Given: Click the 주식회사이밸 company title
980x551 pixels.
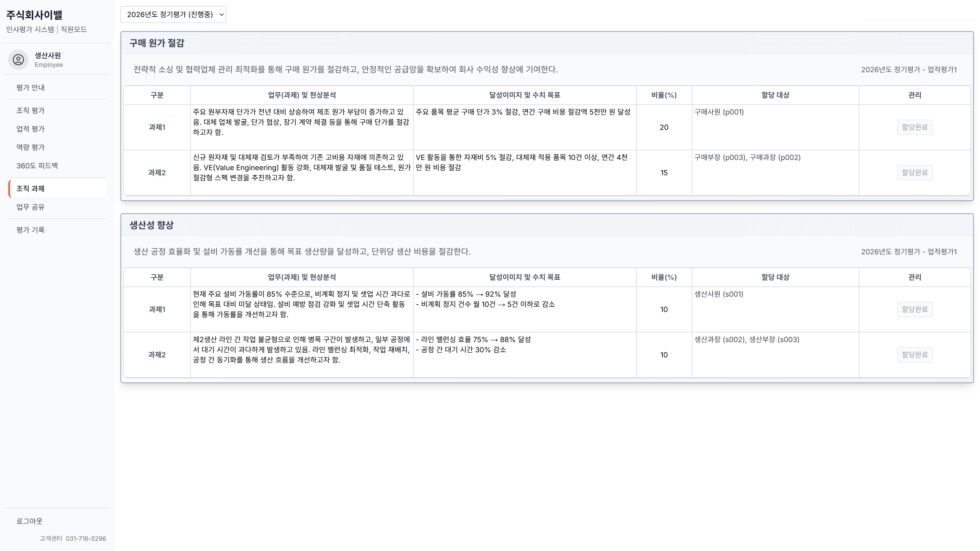Looking at the screenshot, I should point(34,15).
